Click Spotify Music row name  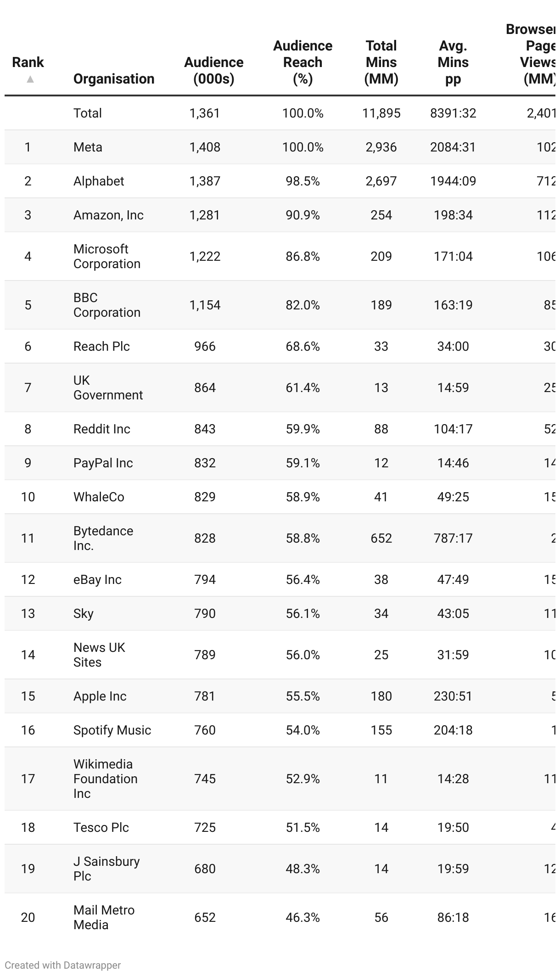point(112,730)
